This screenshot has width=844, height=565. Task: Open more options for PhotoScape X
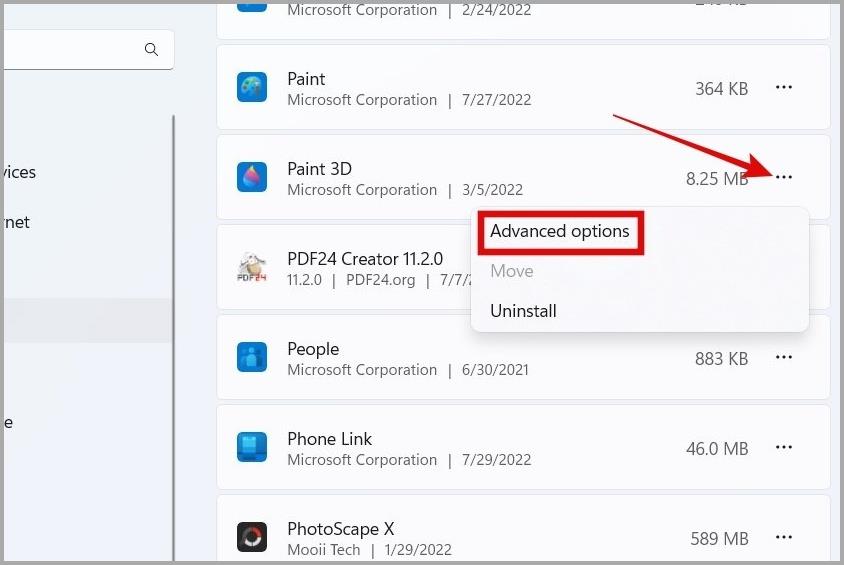[x=784, y=537]
